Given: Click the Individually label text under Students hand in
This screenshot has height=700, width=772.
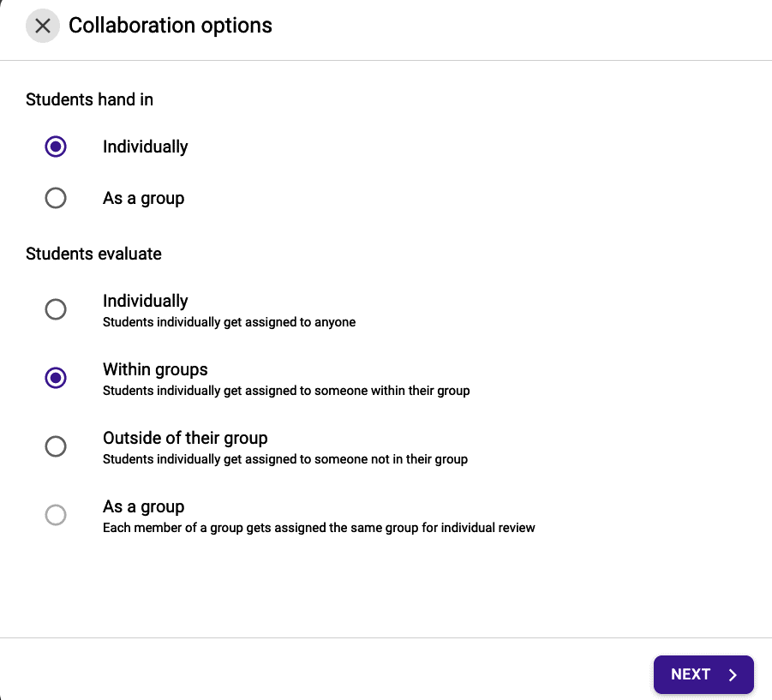Looking at the screenshot, I should [x=145, y=147].
